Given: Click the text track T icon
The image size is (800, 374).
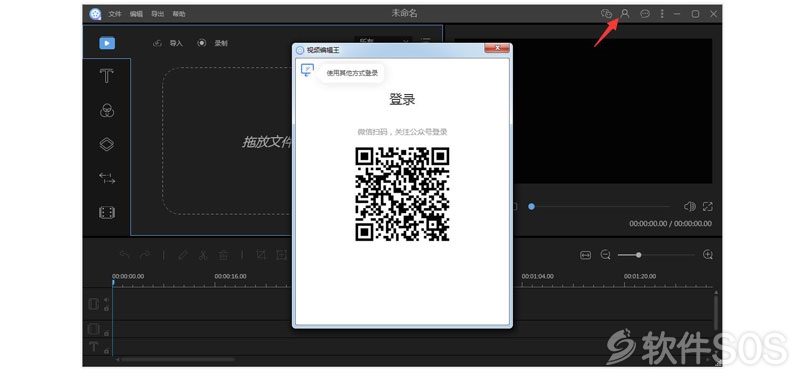Looking at the screenshot, I should (93, 347).
